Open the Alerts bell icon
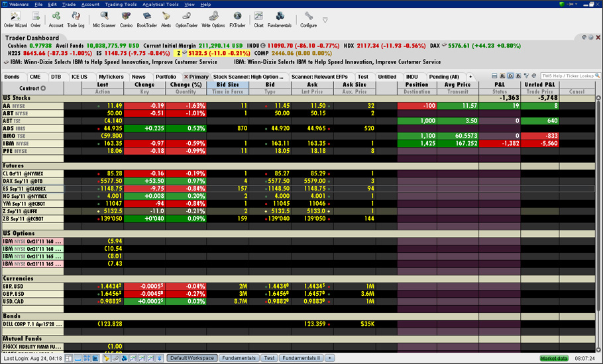Screen dimensions: 603x364 pyautogui.click(x=166, y=20)
